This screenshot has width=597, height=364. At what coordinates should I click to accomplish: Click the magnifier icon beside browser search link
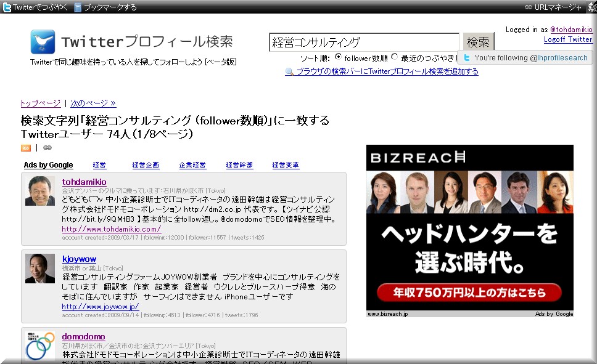coord(289,71)
